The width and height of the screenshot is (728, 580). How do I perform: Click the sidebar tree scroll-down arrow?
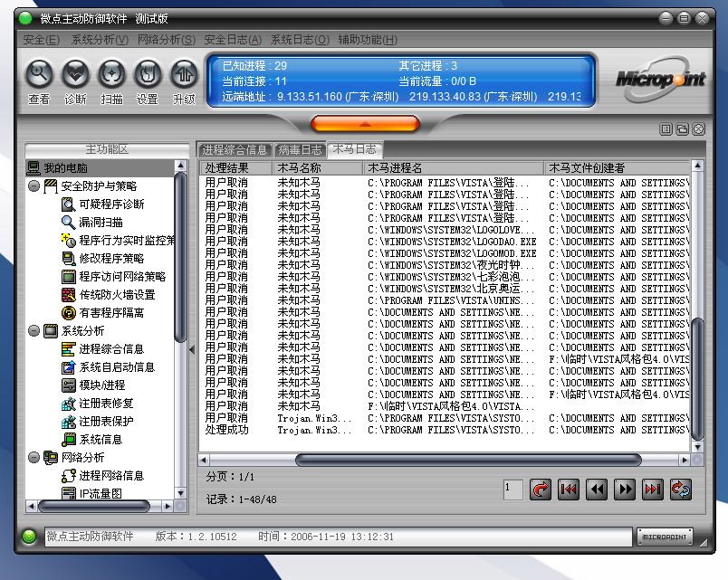click(x=180, y=493)
